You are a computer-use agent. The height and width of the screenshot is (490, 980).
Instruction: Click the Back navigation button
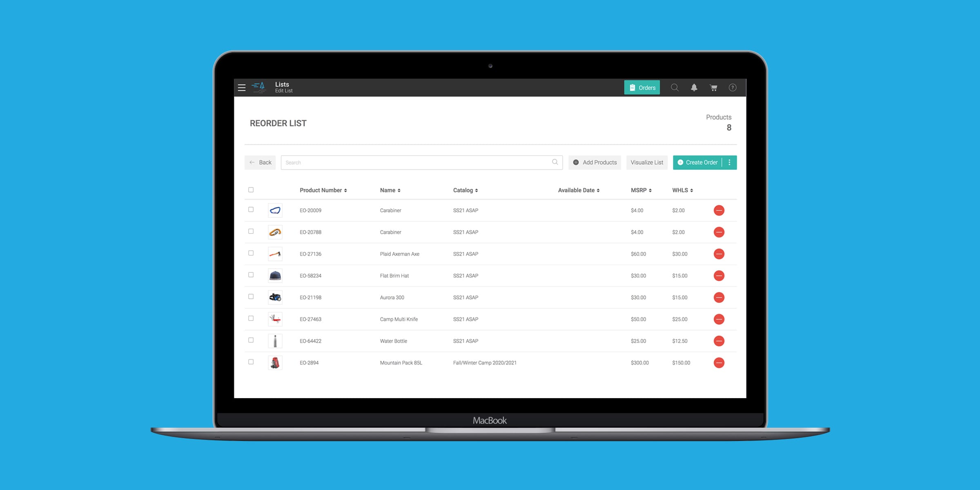click(x=261, y=162)
